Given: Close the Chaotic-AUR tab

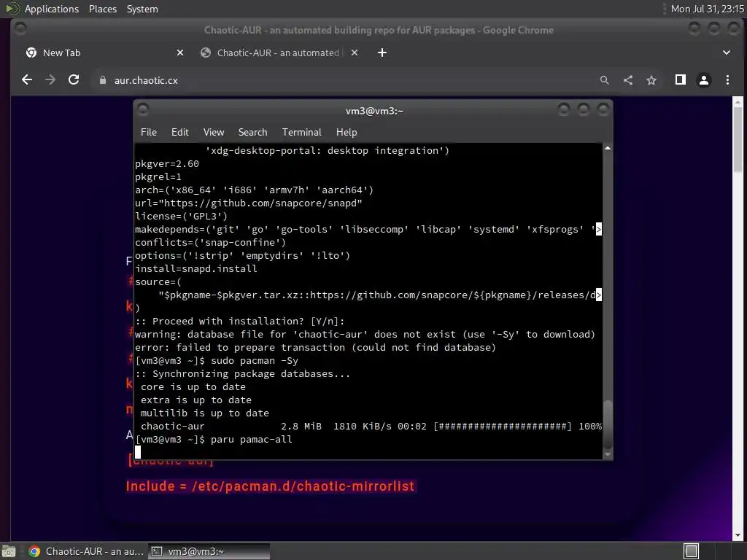Looking at the screenshot, I should pyautogui.click(x=355, y=52).
